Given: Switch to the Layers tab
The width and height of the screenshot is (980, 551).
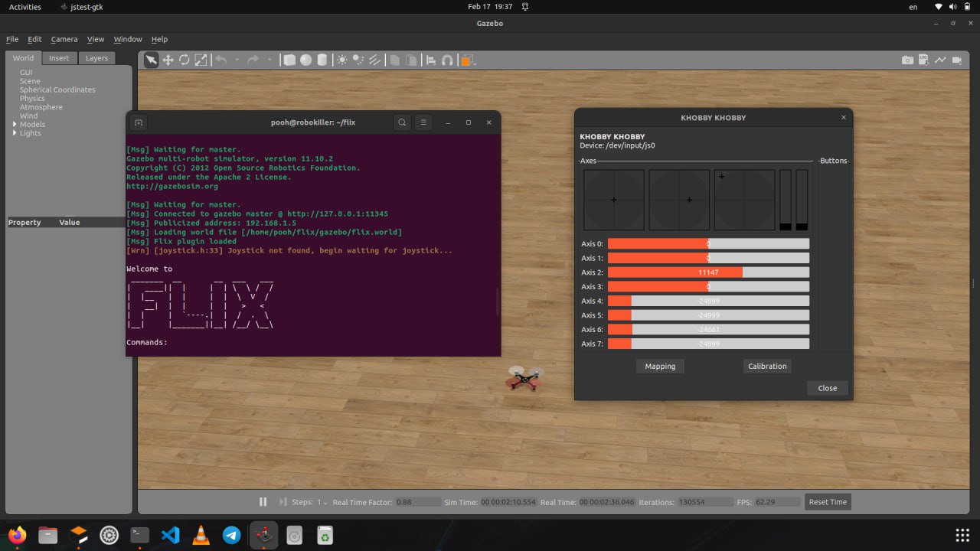Looking at the screenshot, I should tap(96, 58).
